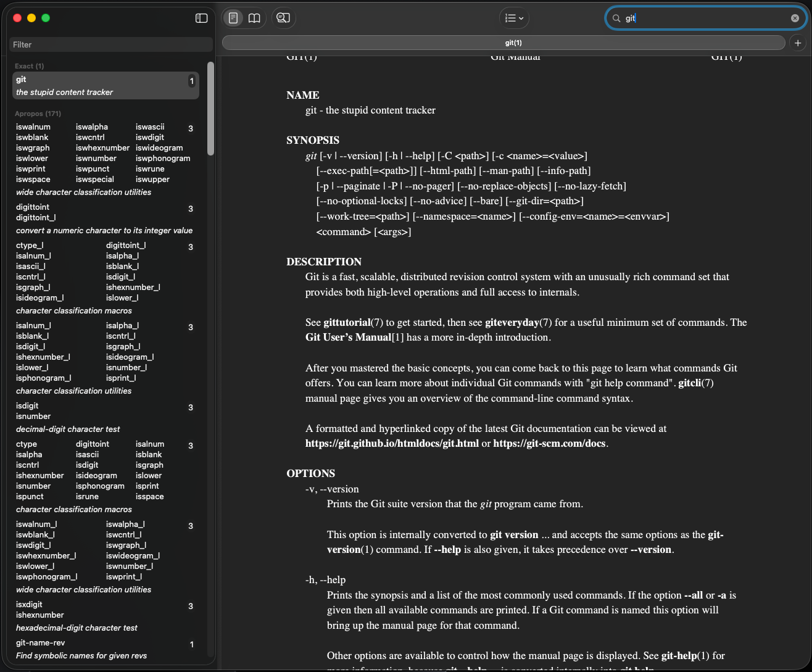Follow the gitcli(7) link
The image size is (812, 672).
coord(696,383)
